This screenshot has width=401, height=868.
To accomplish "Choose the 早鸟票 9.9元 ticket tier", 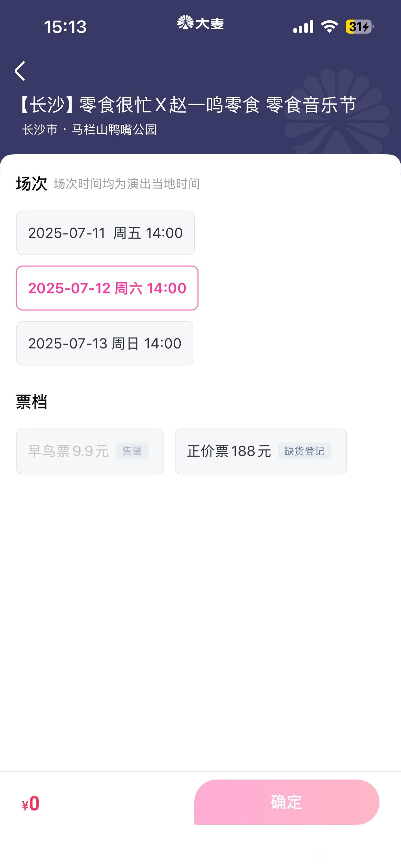I will (90, 451).
